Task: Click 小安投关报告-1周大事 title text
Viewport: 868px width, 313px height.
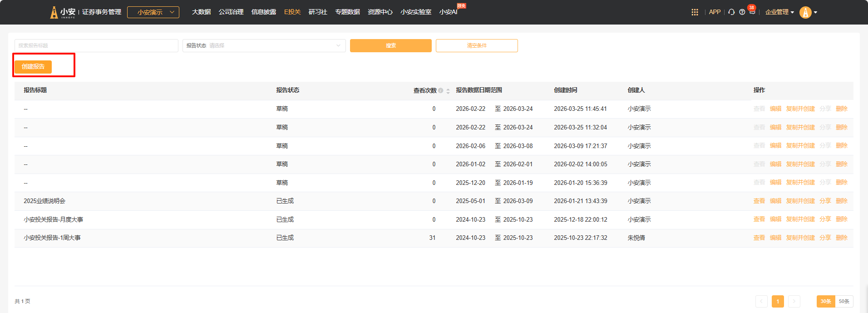Action: (52, 238)
